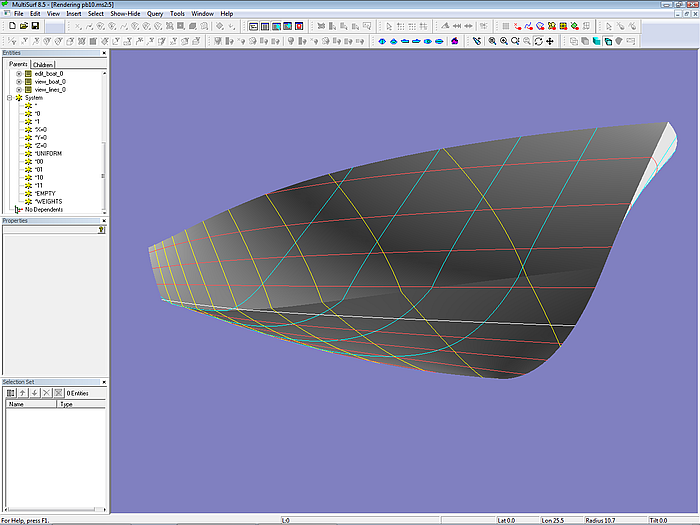Expand the view_lines_0 tree node
700x525 pixels.
click(19, 89)
